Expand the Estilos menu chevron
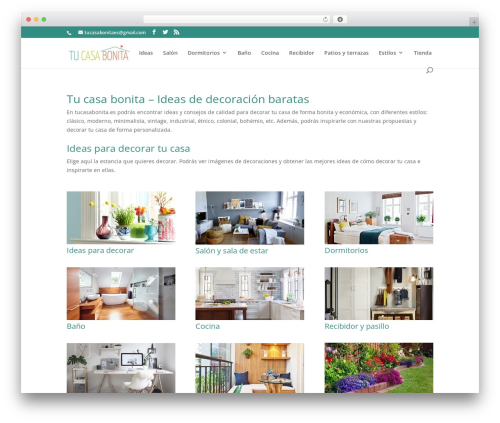The height and width of the screenshot is (423, 500). pos(400,53)
